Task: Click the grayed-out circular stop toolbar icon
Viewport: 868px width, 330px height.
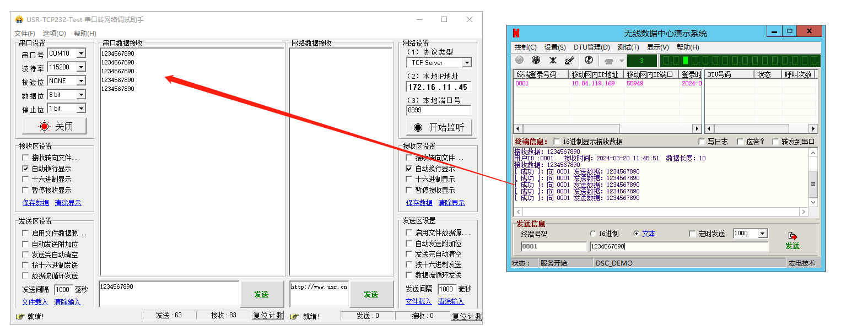Action: (x=519, y=60)
